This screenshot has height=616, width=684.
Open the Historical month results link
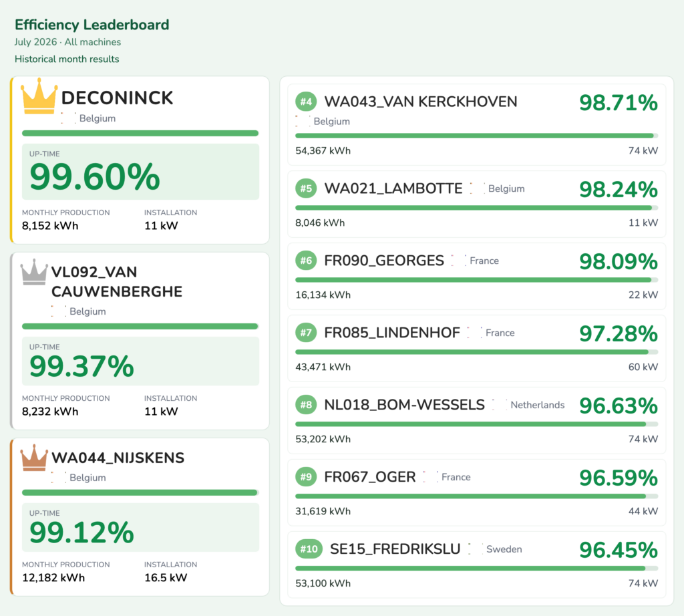(67, 59)
